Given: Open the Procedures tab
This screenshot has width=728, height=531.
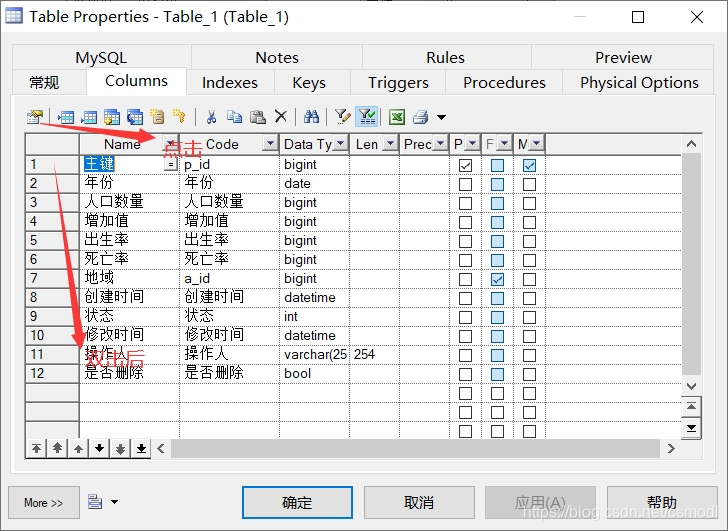Looking at the screenshot, I should (x=504, y=83).
